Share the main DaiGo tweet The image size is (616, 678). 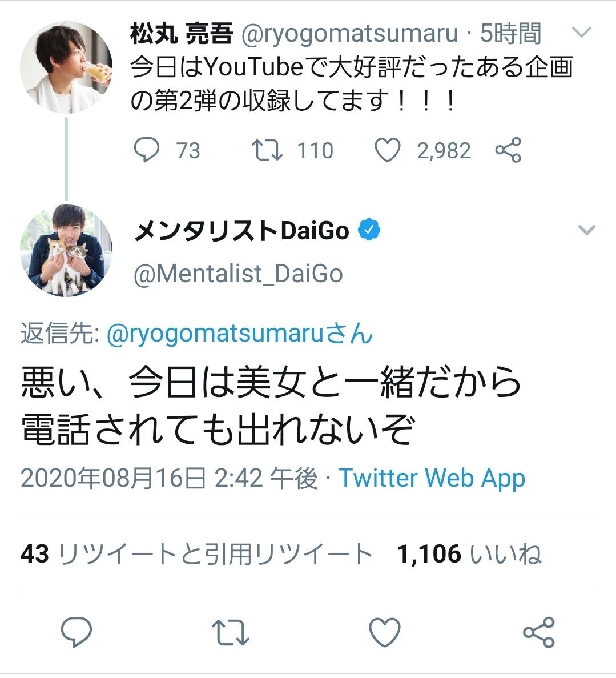539,633
